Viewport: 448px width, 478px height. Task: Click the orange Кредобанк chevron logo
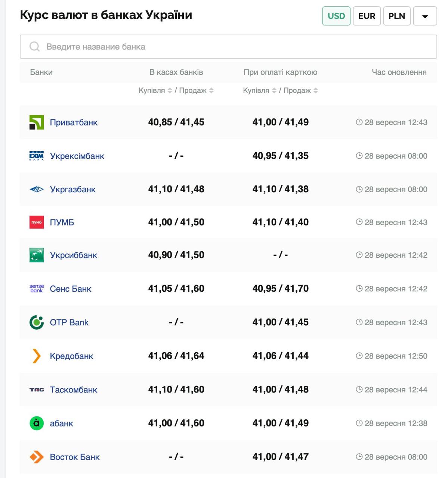(x=37, y=356)
